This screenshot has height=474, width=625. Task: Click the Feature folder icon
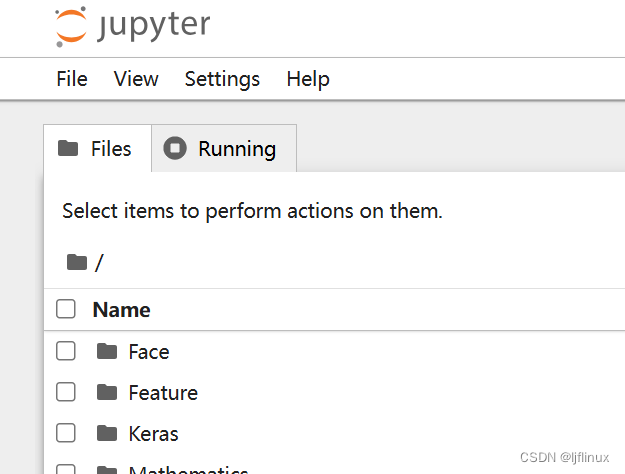(x=107, y=392)
